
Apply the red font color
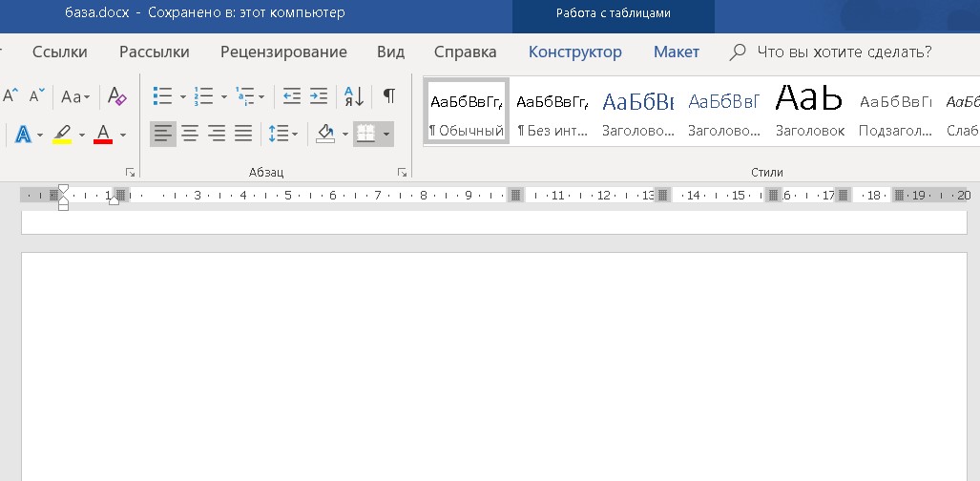tap(103, 135)
